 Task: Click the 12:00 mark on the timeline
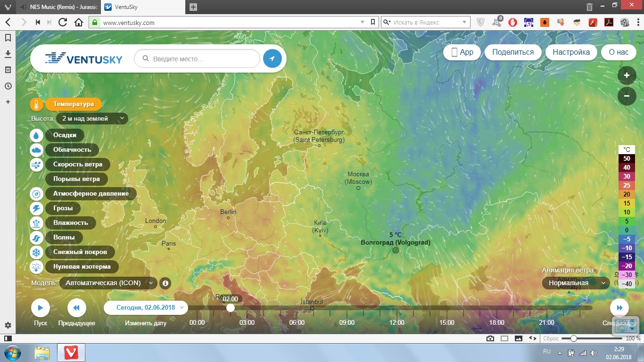[x=397, y=322]
